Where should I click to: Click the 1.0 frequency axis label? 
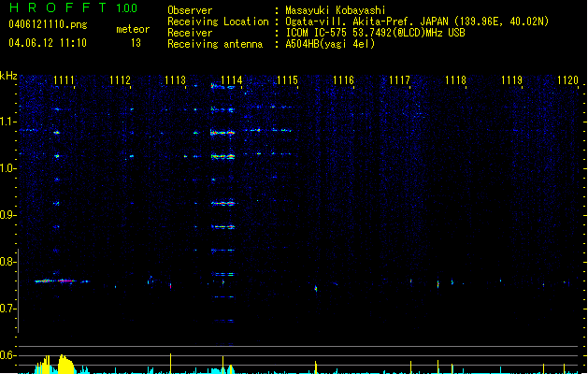[x=7, y=168]
